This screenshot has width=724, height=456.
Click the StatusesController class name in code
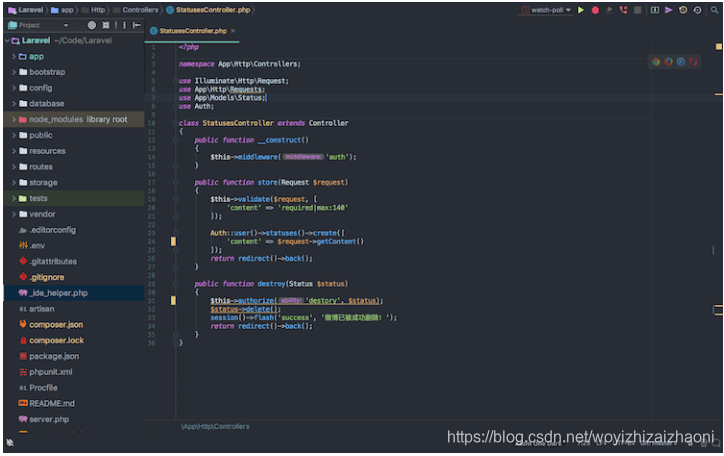point(238,123)
